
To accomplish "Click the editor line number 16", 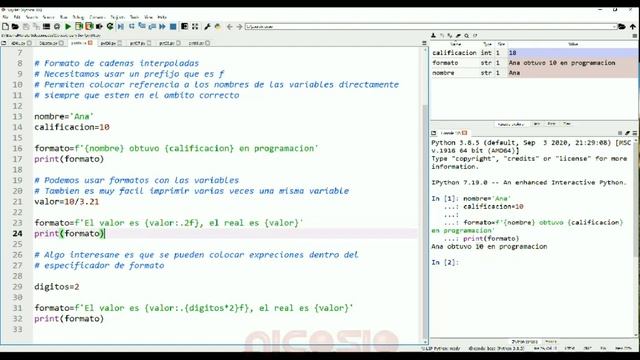I will click(17, 149).
